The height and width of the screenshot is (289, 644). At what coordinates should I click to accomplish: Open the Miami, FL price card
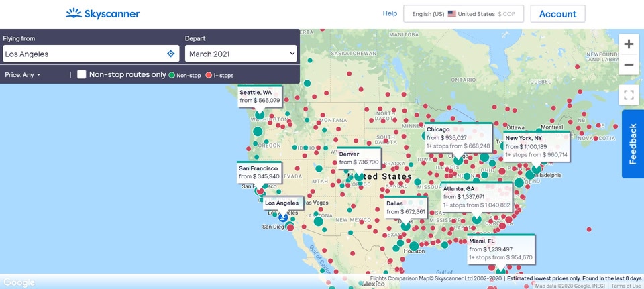(x=501, y=249)
